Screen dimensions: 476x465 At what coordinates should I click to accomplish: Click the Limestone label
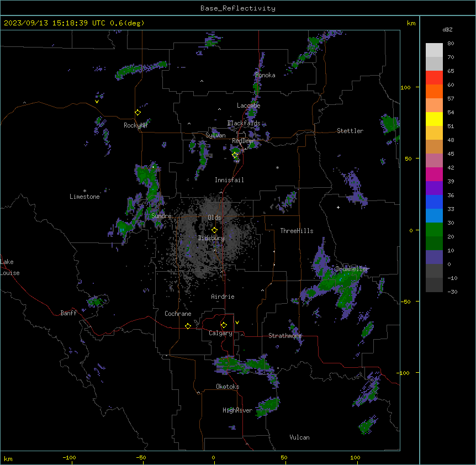84,197
